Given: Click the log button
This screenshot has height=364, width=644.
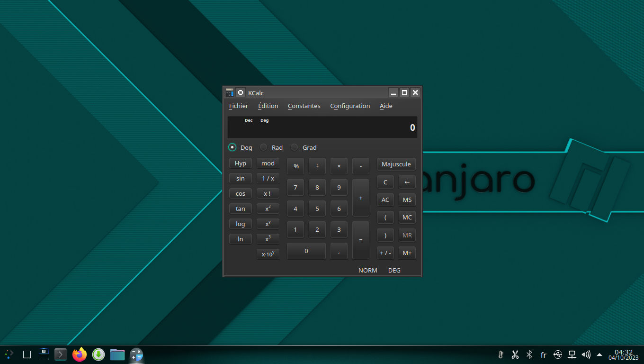Looking at the screenshot, I should 241,224.
